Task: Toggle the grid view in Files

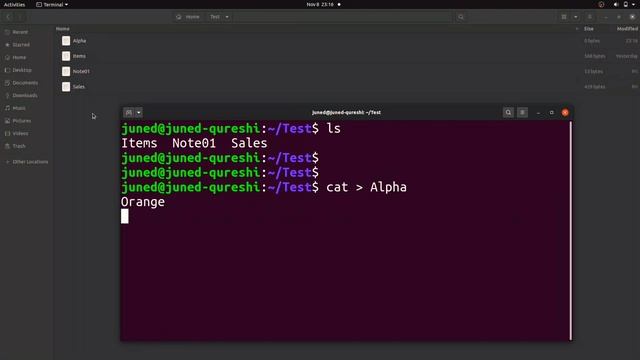Action: point(564,17)
